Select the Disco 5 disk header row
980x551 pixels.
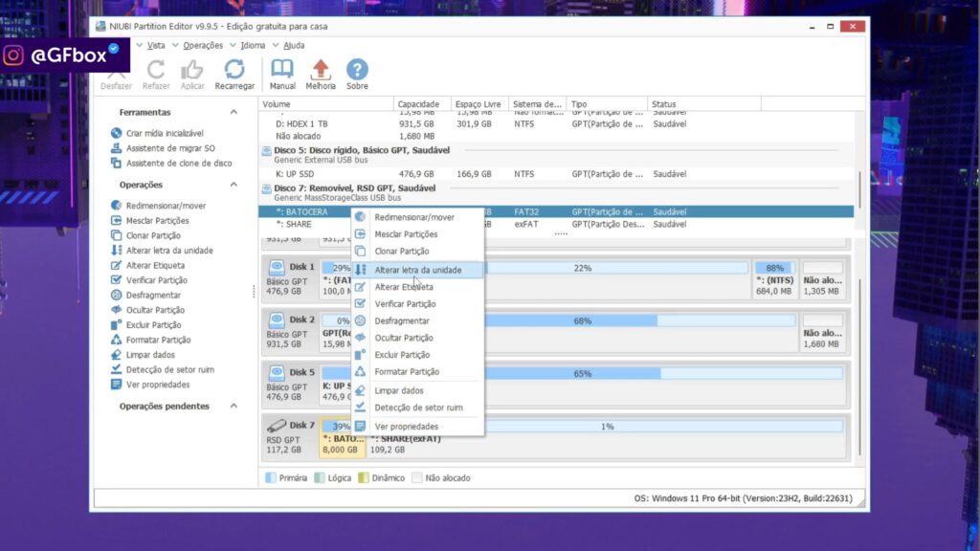point(556,155)
